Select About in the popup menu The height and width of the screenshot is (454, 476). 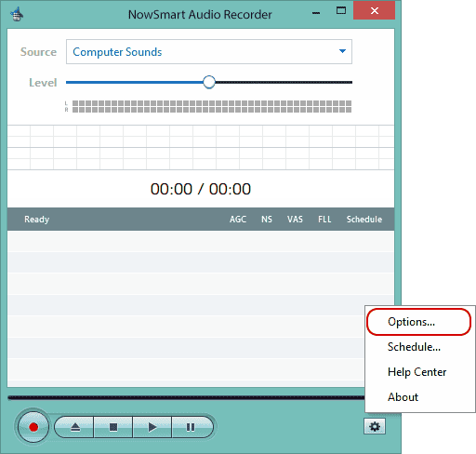click(403, 397)
